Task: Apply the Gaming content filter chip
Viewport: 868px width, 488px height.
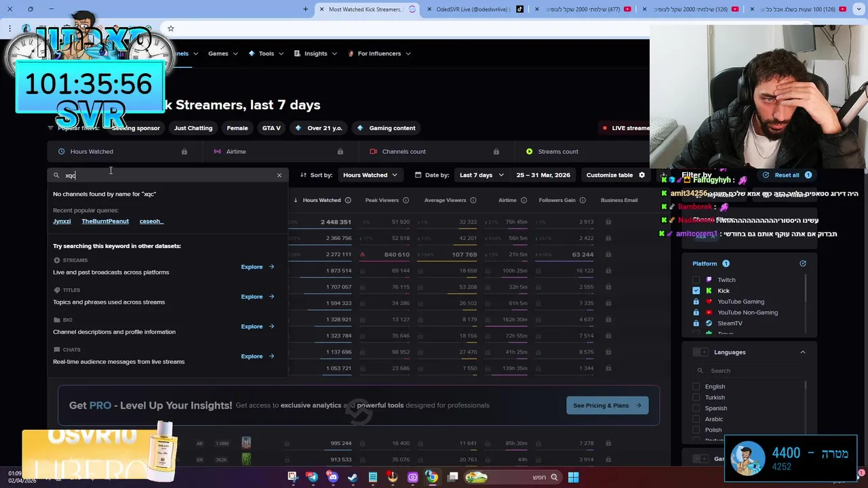Action: click(x=386, y=127)
